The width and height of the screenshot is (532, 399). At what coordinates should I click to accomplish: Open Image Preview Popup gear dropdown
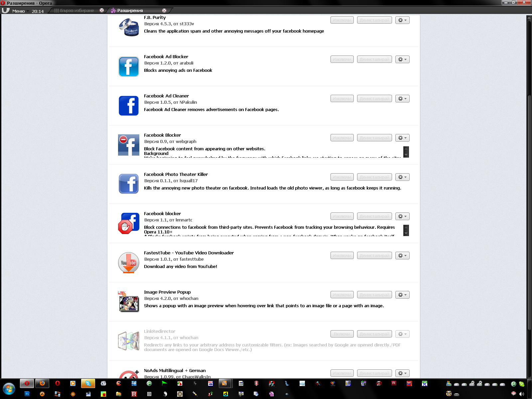tap(402, 295)
